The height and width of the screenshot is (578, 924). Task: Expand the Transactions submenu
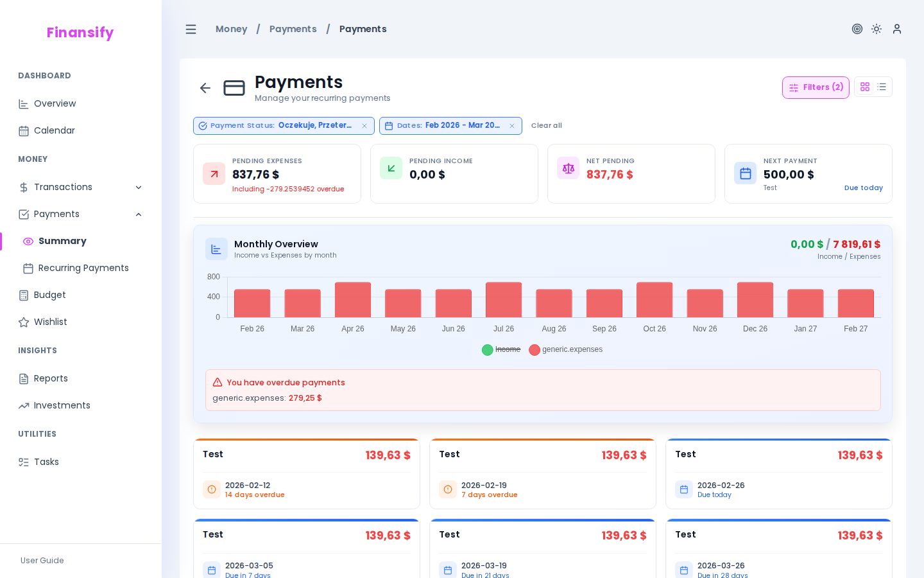click(x=139, y=187)
